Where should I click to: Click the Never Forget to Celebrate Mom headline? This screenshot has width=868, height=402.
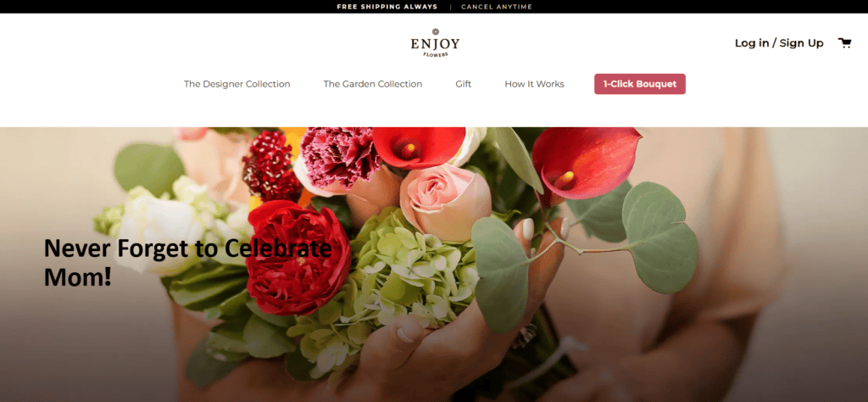[187, 262]
